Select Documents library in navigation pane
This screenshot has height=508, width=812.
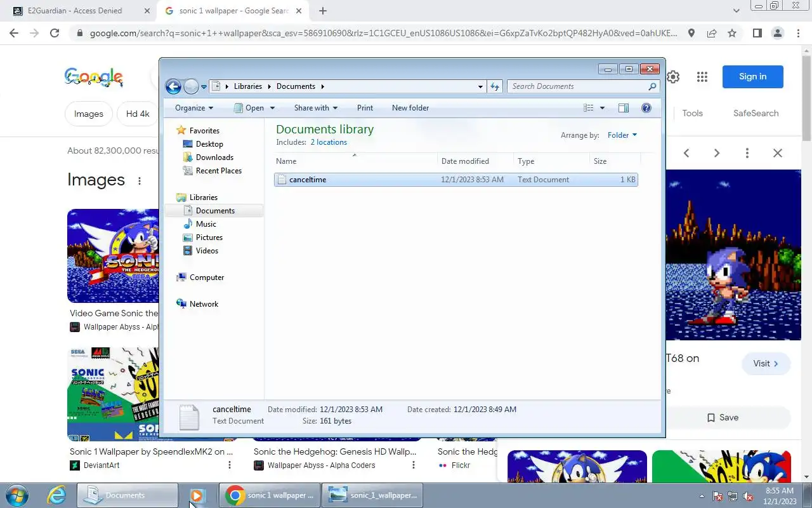[x=215, y=211]
